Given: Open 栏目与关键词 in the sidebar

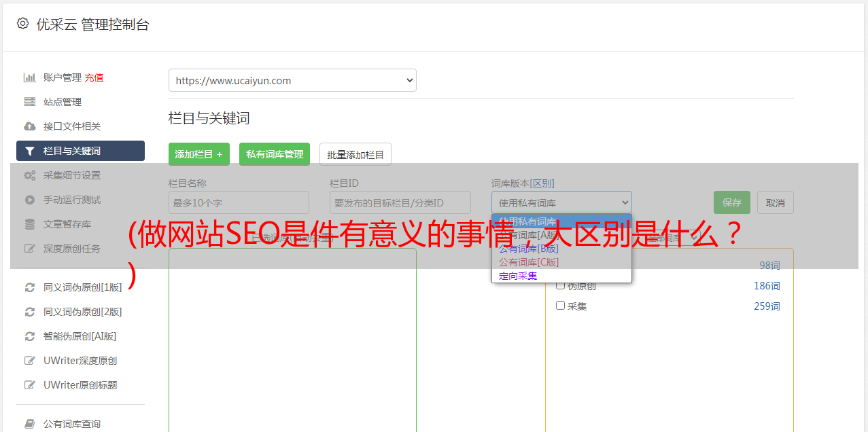Looking at the screenshot, I should click(x=80, y=151).
